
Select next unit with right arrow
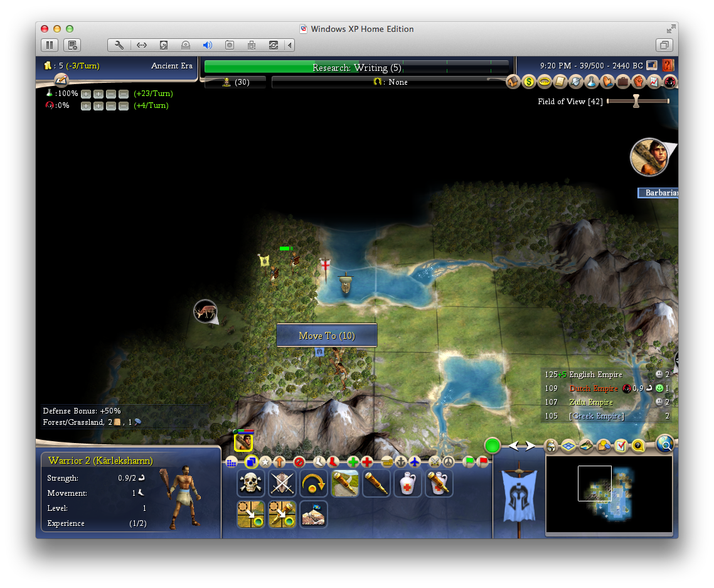tap(530, 446)
